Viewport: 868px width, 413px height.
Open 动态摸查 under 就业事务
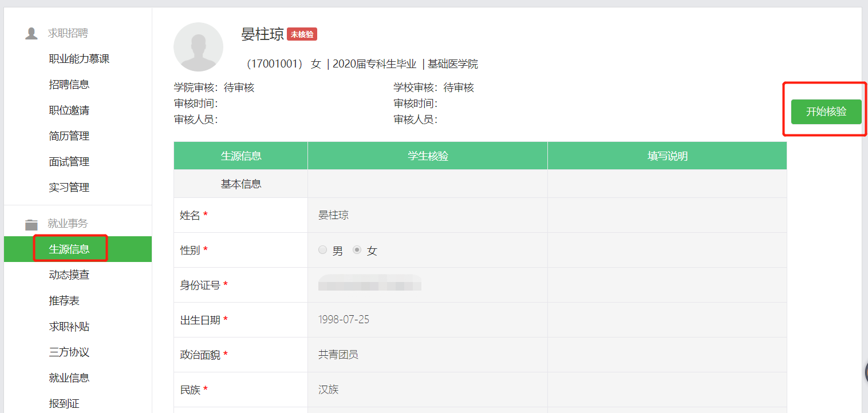[x=69, y=275]
